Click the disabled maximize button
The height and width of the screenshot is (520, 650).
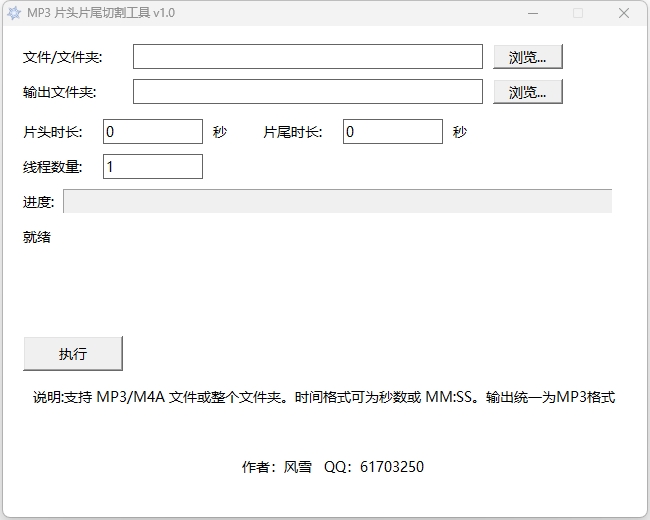point(578,13)
